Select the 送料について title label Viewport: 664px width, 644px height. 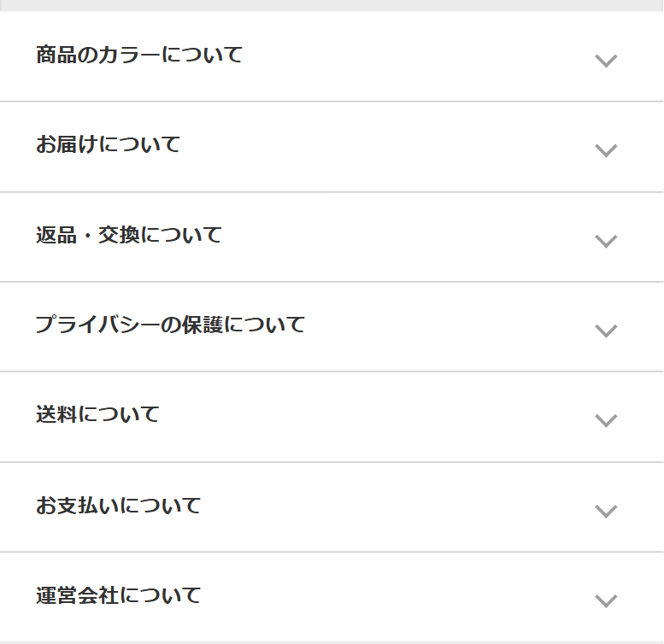pyautogui.click(x=97, y=415)
